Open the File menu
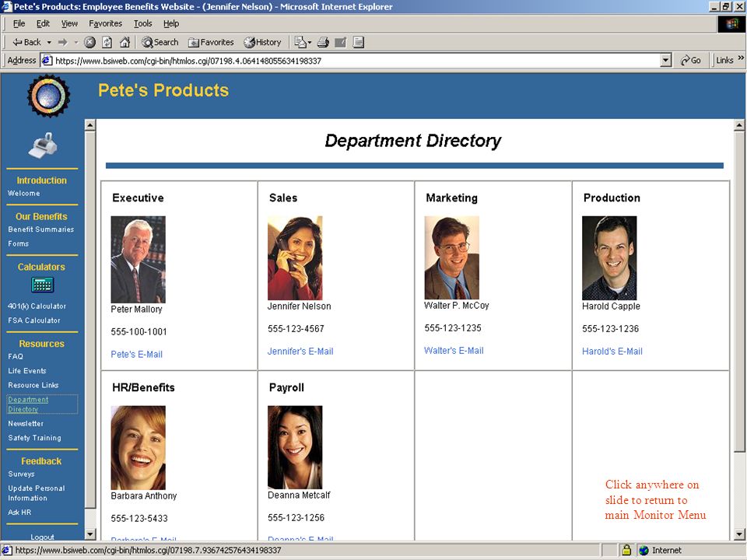747x560 pixels. (19, 23)
